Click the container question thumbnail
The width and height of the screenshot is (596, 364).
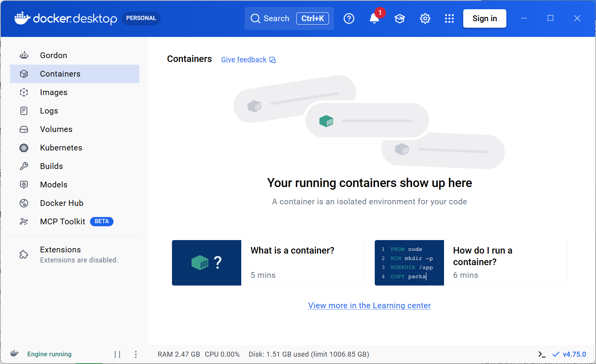(x=207, y=263)
